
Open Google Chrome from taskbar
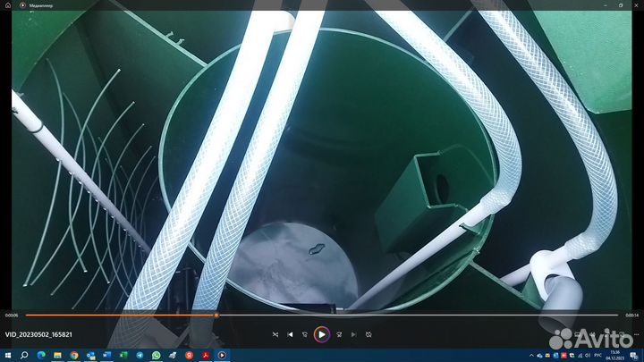(x=73, y=355)
